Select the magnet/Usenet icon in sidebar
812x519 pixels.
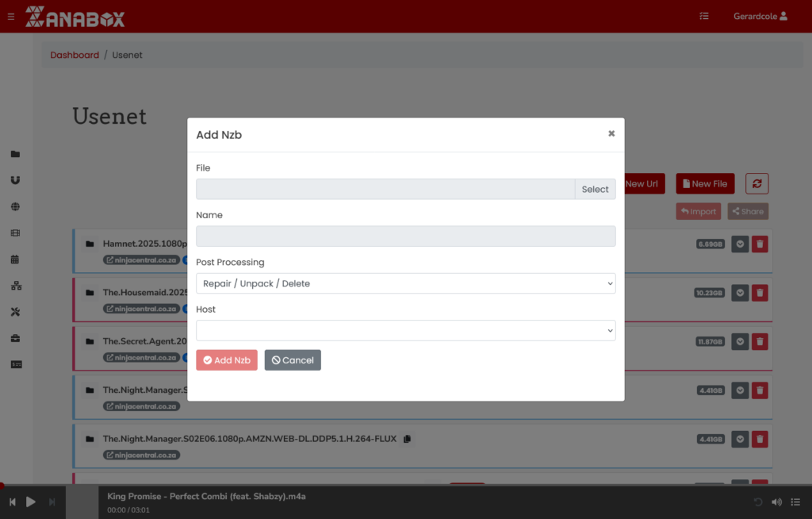pos(15,179)
